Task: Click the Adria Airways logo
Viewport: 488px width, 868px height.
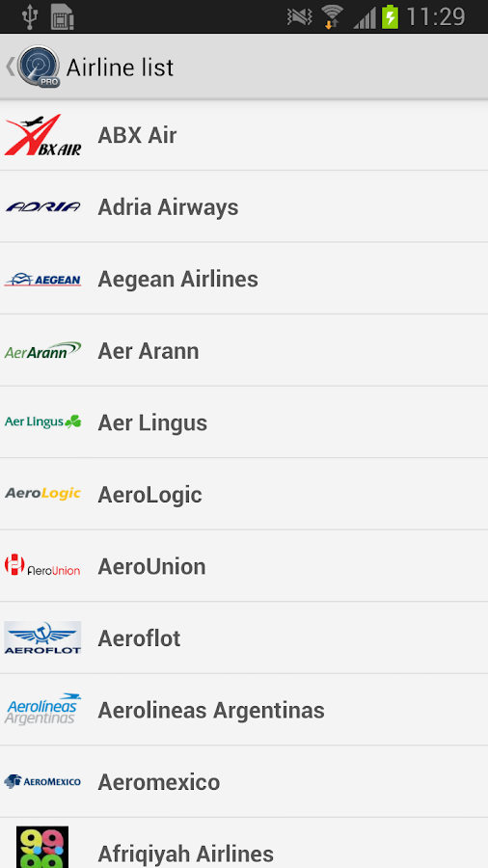Action: point(42,207)
